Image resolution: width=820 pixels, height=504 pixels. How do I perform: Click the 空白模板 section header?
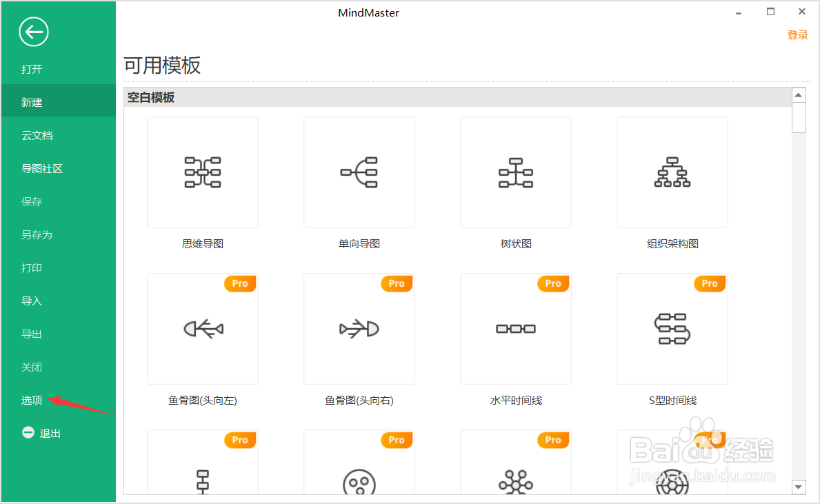[x=458, y=97]
